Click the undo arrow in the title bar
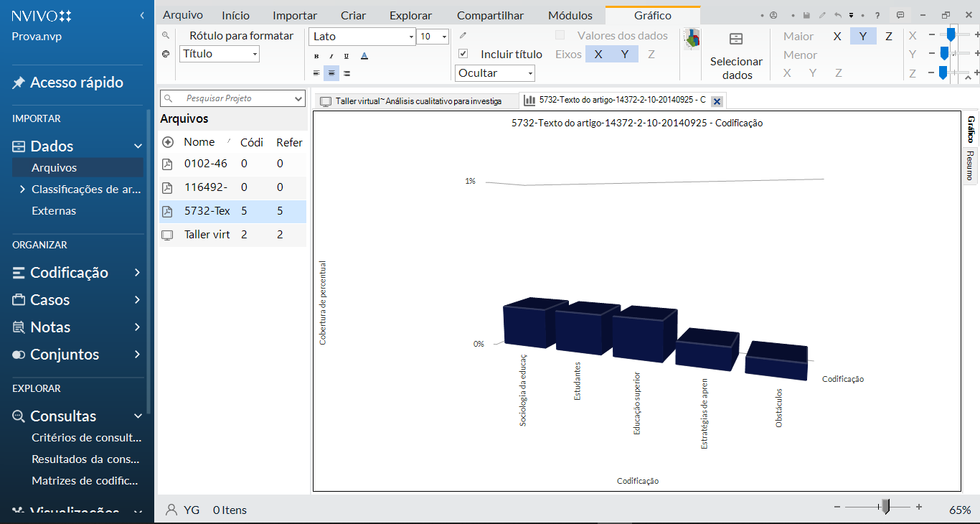This screenshot has height=524, width=980. [x=839, y=15]
